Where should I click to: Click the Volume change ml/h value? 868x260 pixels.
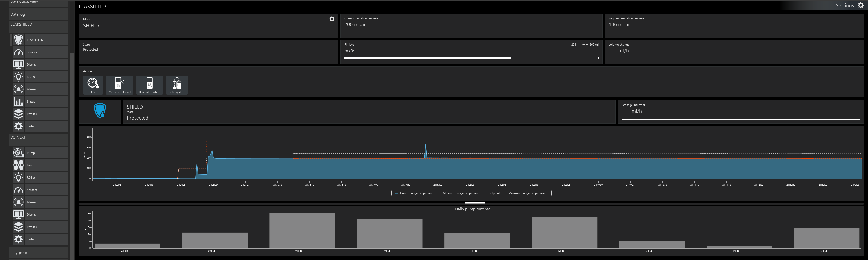(x=619, y=51)
